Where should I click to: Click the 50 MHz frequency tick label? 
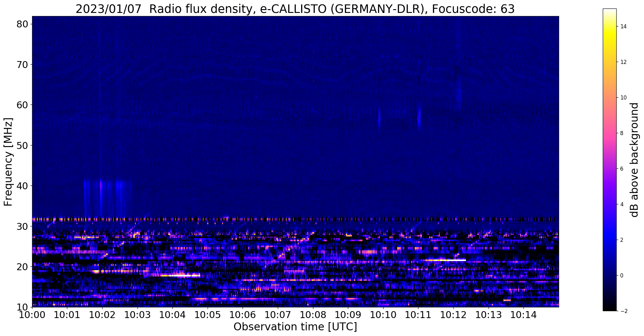[x=23, y=145]
